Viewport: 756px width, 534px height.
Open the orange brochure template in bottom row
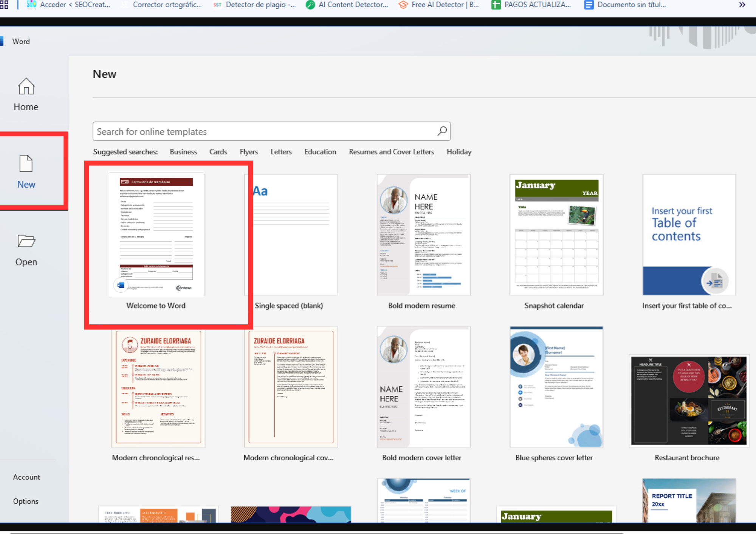(158, 514)
